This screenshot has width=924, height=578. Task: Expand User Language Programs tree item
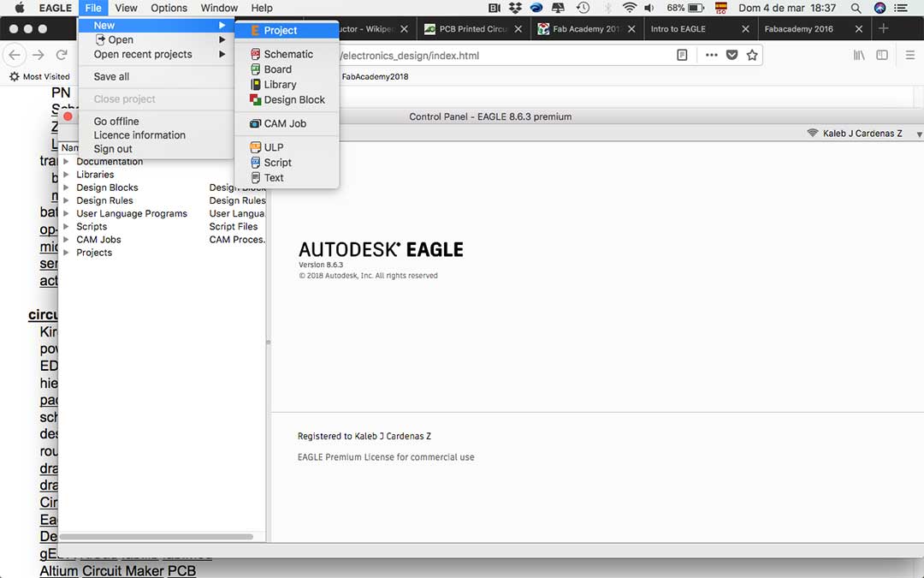[66, 213]
